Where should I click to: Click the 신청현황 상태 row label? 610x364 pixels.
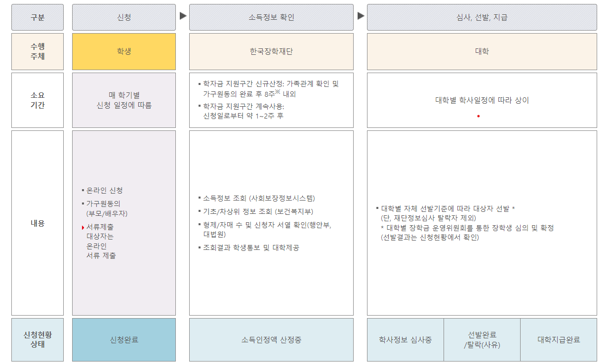point(38,340)
